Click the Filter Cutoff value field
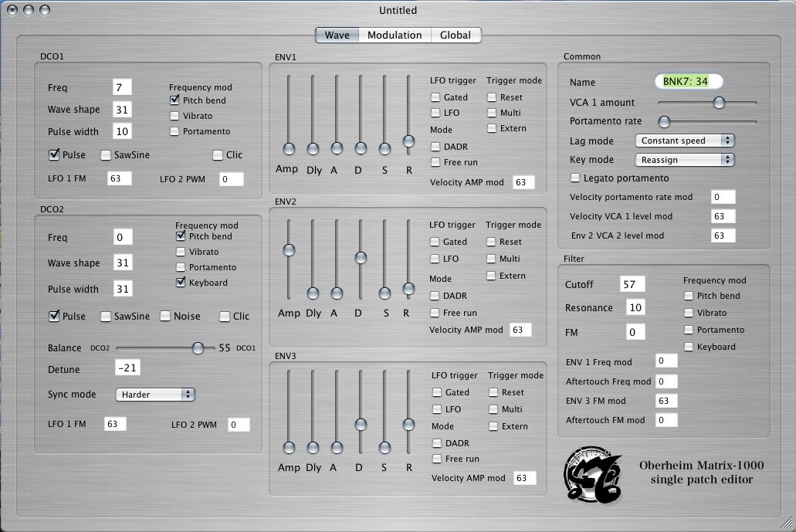796x532 pixels. click(x=632, y=284)
